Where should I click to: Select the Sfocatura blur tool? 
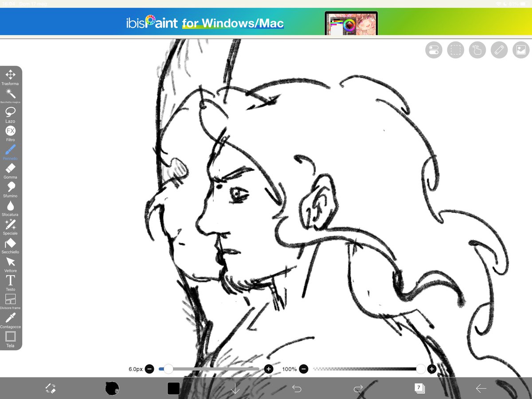(x=10, y=208)
